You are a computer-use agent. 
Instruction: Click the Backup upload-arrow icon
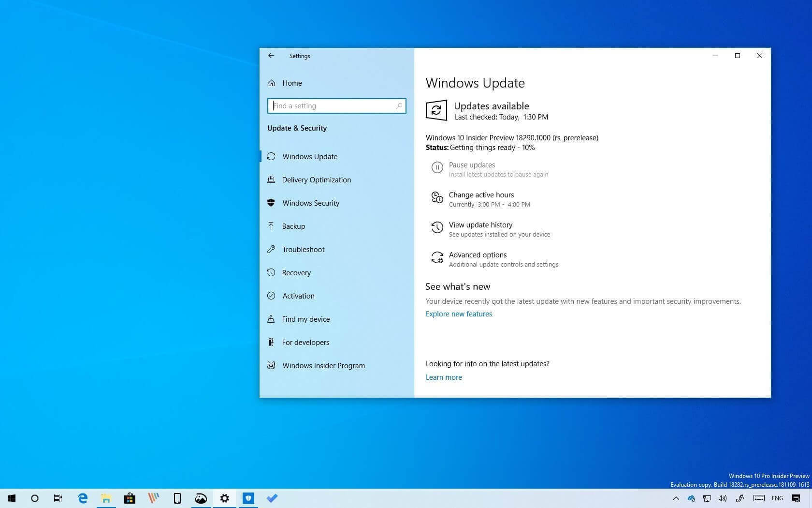point(271,226)
